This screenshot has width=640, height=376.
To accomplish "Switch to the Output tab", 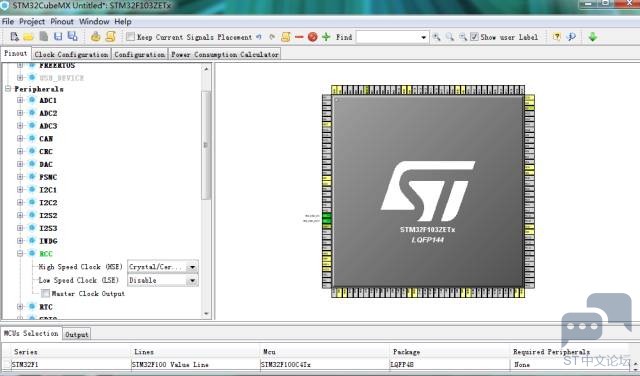I will (x=77, y=334).
